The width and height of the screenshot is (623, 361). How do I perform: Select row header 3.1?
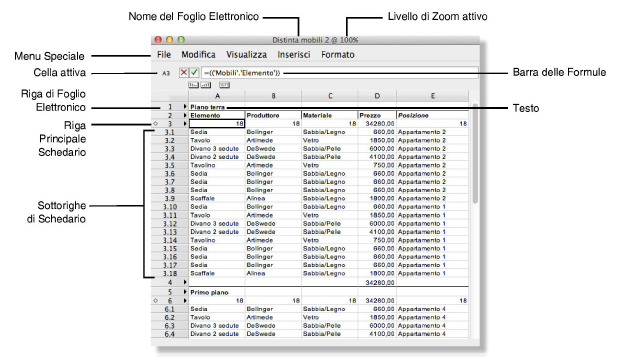170,132
